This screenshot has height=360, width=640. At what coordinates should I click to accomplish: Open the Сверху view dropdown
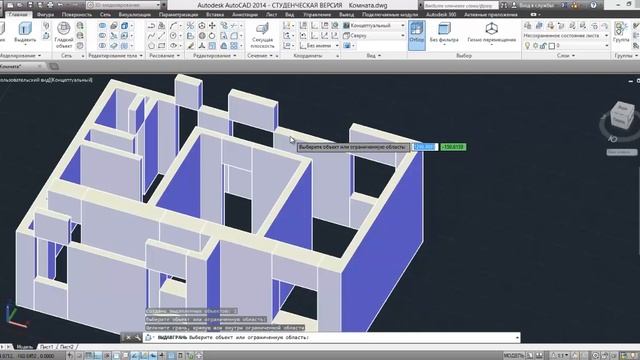(374, 36)
